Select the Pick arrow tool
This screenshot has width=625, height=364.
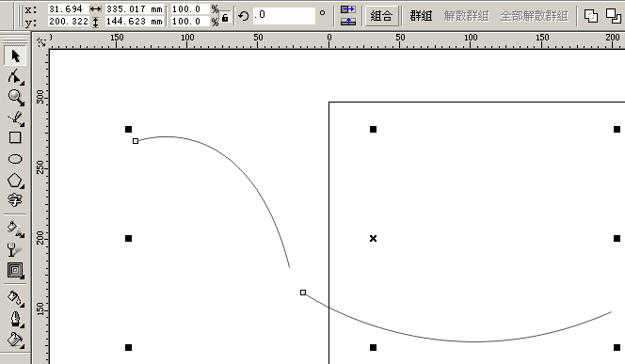tap(15, 55)
